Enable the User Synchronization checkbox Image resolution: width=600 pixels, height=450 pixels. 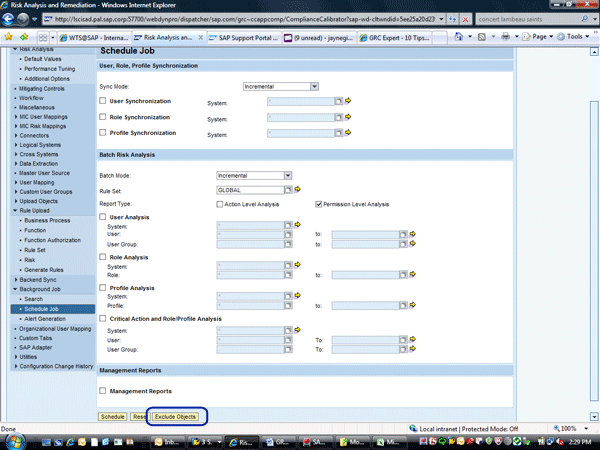[x=103, y=101]
